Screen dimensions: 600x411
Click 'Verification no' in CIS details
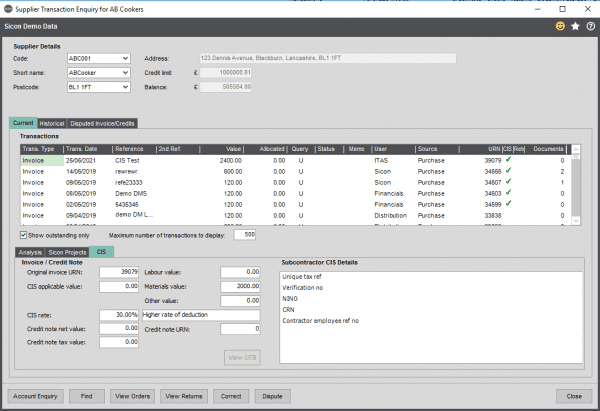[x=303, y=288]
